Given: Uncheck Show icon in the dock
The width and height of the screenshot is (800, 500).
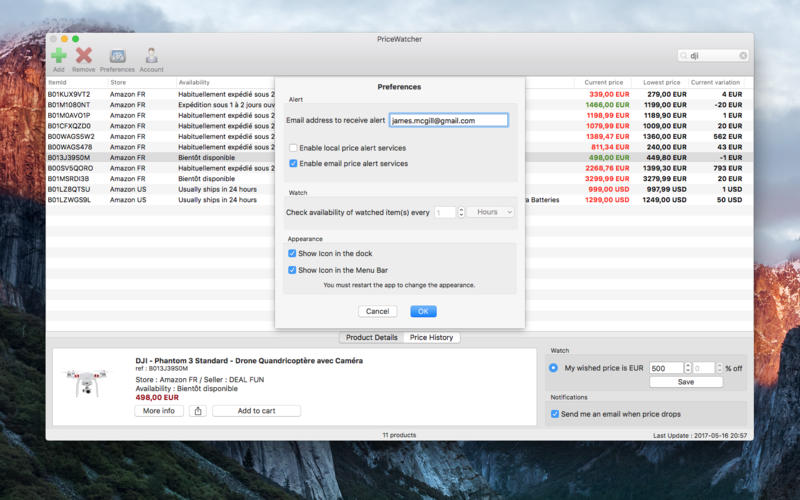Looking at the screenshot, I should click(292, 253).
